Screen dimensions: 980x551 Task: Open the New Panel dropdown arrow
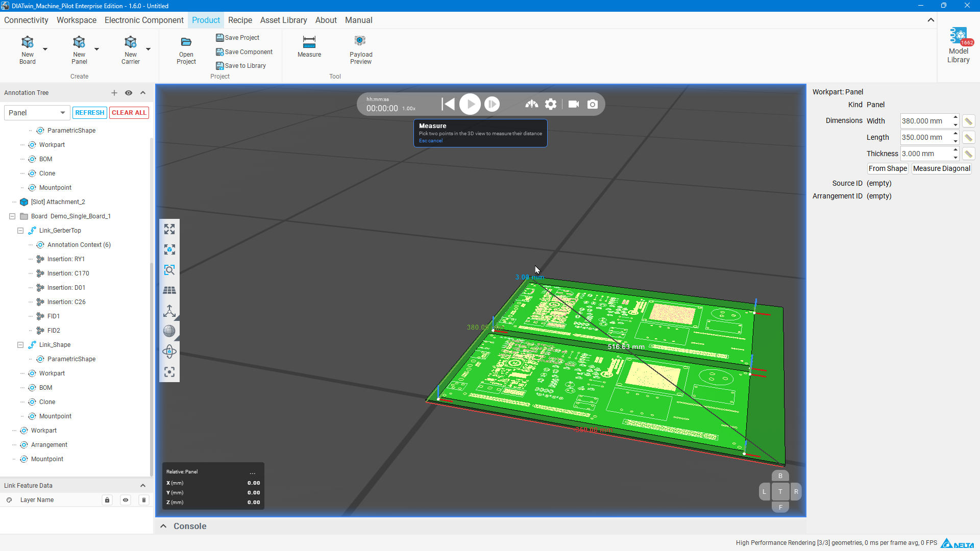[96, 49]
